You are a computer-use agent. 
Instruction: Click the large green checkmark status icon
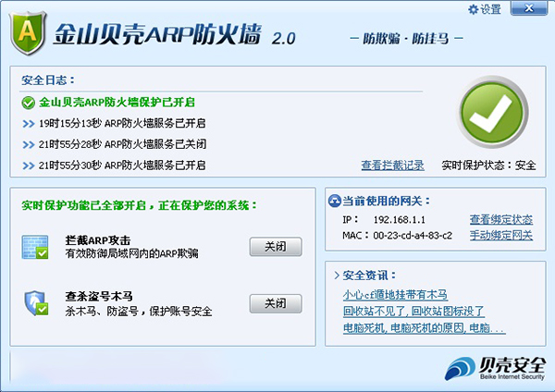tap(492, 113)
